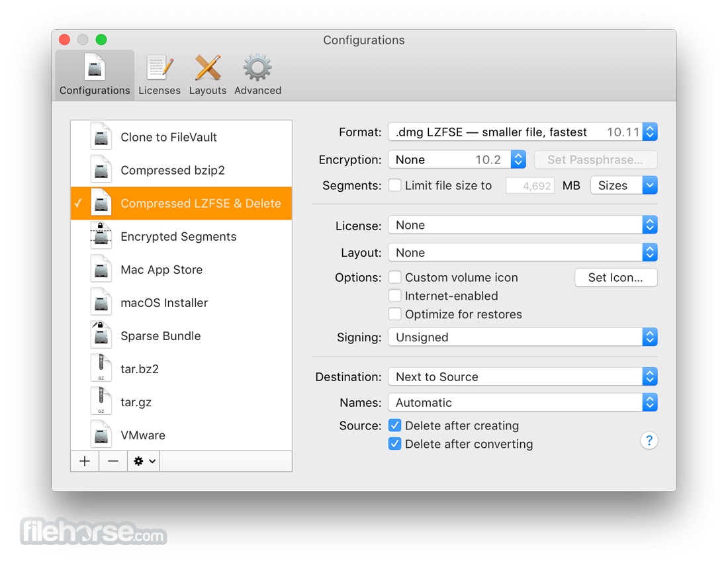Viewport: 728px width, 565px height.
Task: Open the Advanced gear tab
Action: [257, 74]
